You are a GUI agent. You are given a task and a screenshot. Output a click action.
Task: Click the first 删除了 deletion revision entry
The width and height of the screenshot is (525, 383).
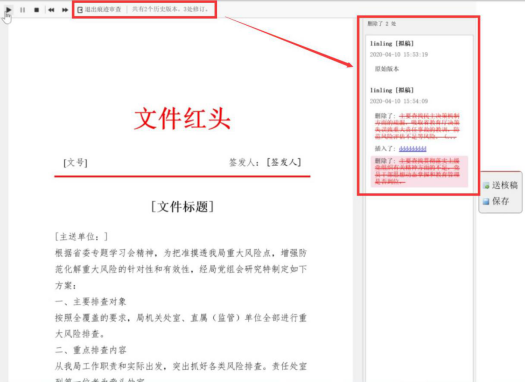(417, 126)
